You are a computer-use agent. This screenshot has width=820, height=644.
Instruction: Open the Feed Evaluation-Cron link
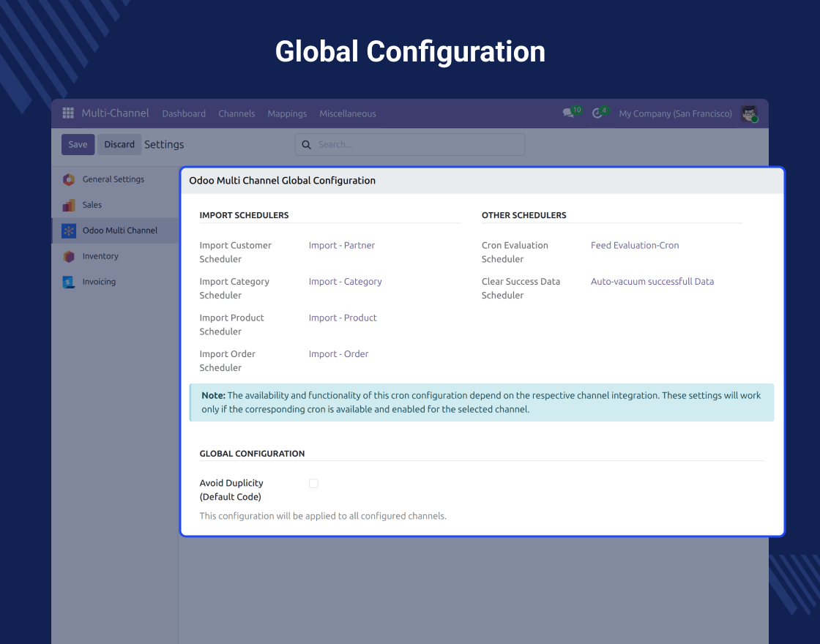(635, 245)
